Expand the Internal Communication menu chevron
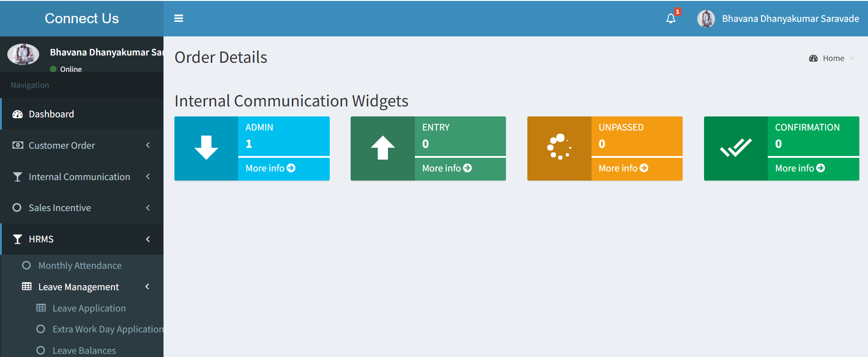Viewport: 868px width, 357px height. click(x=148, y=176)
